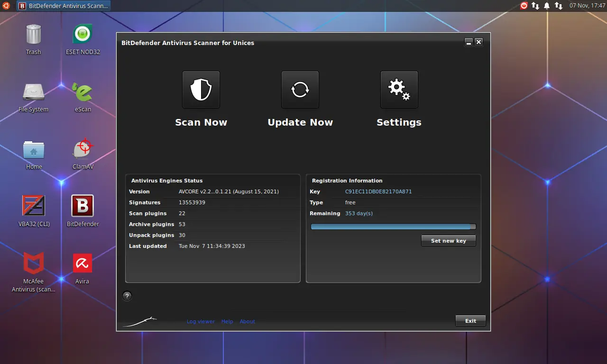Click the registration key C91EC11DB0E82170A871
The width and height of the screenshot is (607, 364).
[x=378, y=191]
